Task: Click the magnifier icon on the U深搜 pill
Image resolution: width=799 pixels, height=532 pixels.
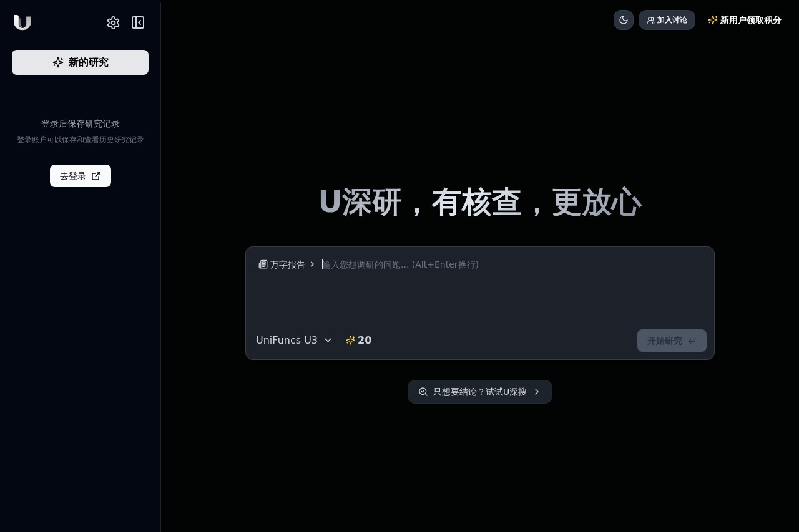Action: 424,392
